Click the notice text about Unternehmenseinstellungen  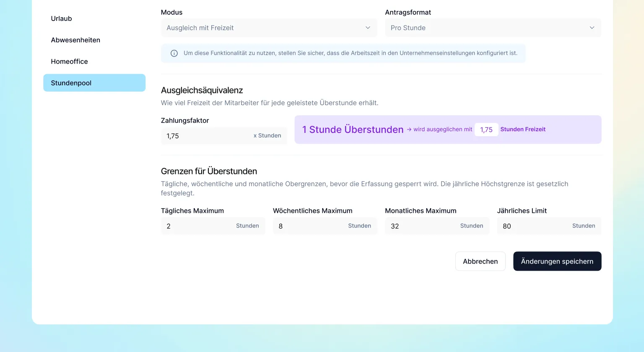click(351, 53)
